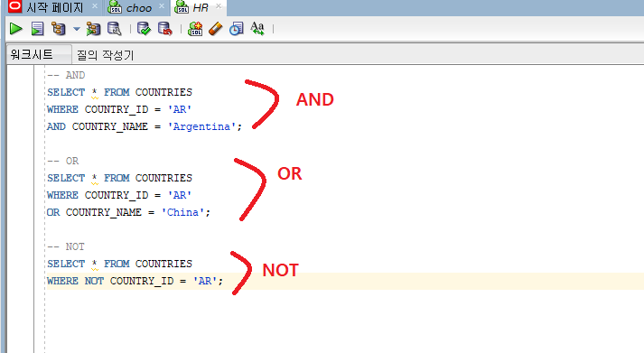Open the SQL Tuning Advisor icon

[x=114, y=29]
